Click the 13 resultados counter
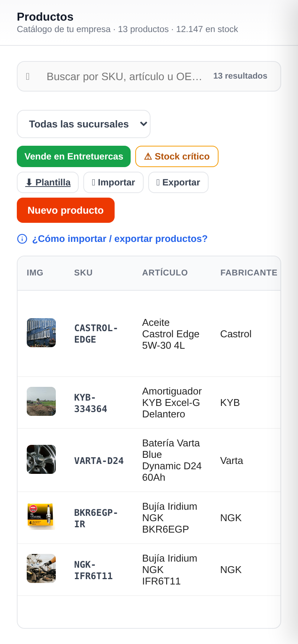This screenshot has height=644, width=298. pos(240,76)
